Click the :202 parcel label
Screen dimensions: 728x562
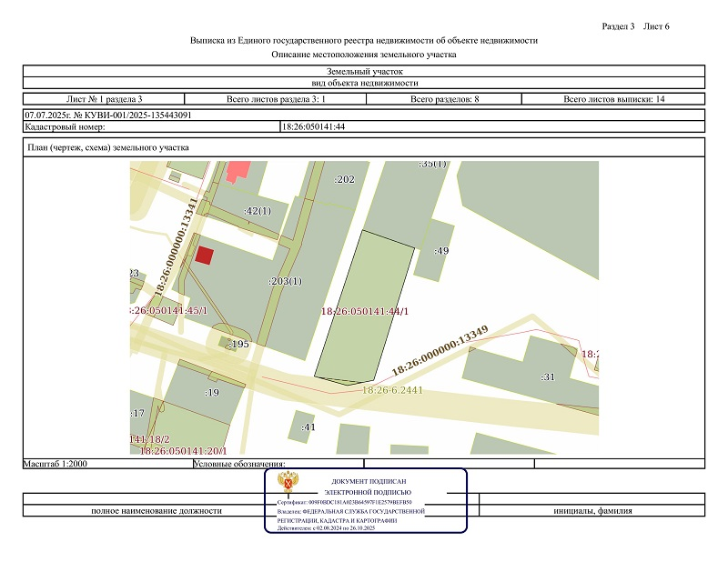344,180
